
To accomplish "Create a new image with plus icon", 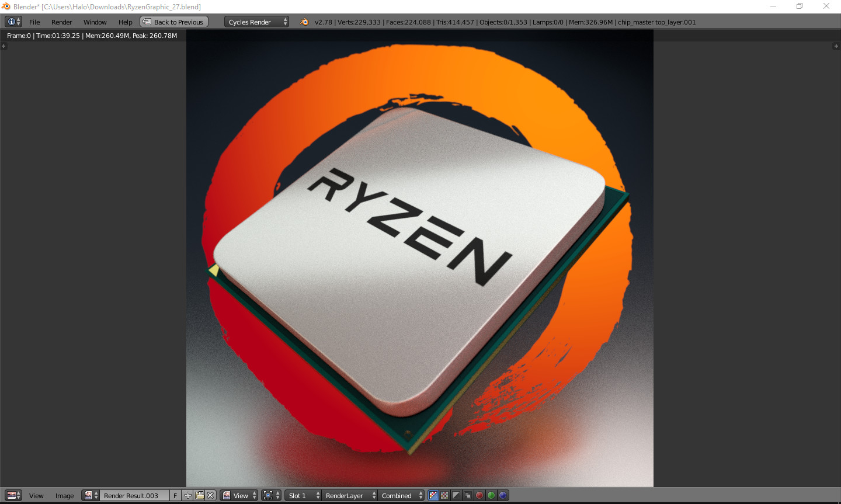I will coord(187,495).
